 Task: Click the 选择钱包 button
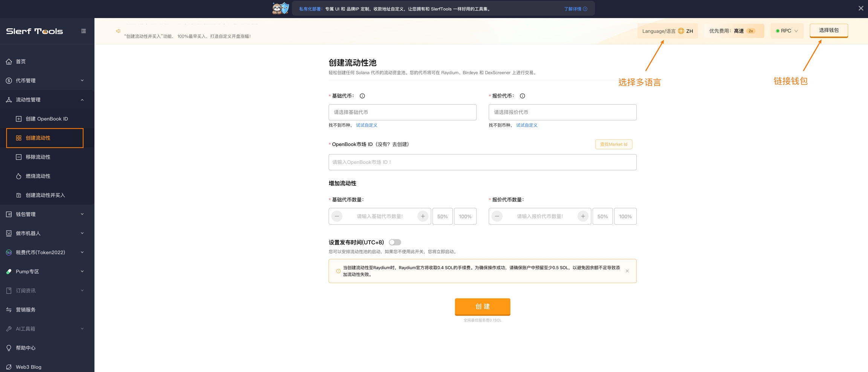coord(828,30)
